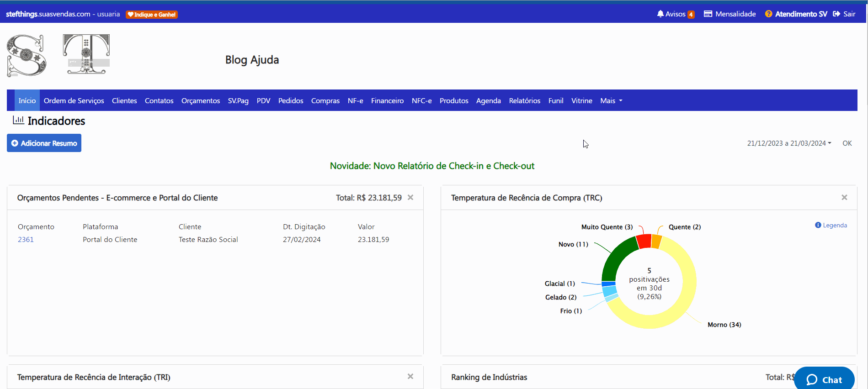Open the Agenda menu

click(489, 100)
